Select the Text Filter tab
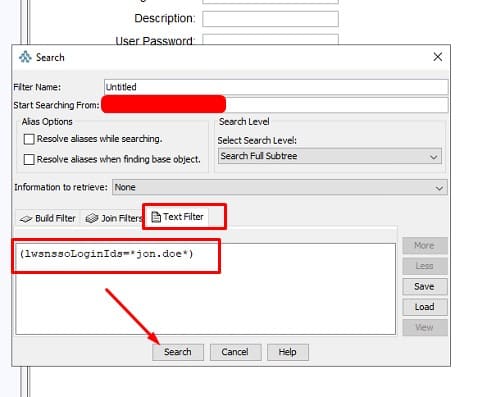 click(177, 217)
